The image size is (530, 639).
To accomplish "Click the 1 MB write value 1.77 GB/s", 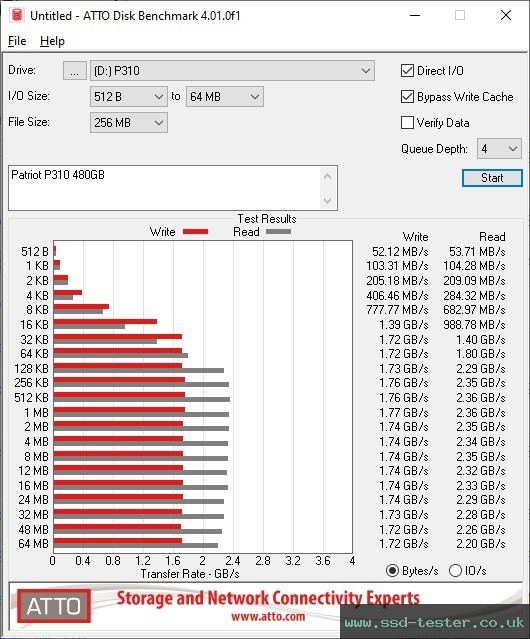I will pos(404,413).
